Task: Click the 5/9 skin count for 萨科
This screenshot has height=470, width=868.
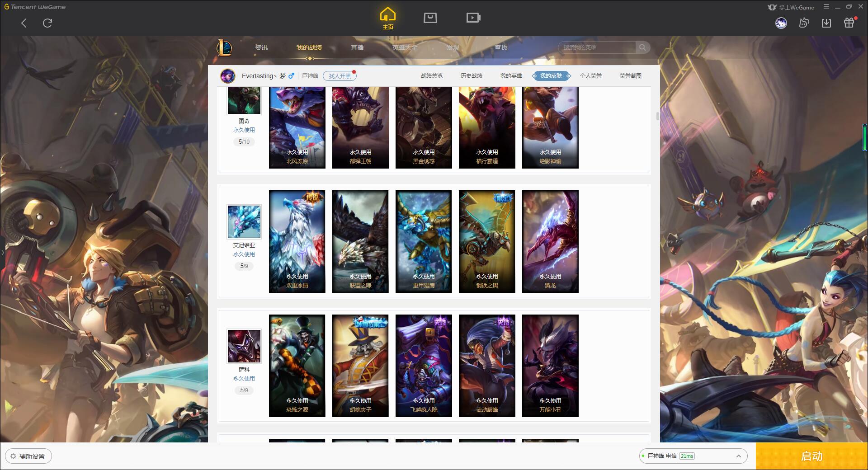Action: [x=244, y=390]
